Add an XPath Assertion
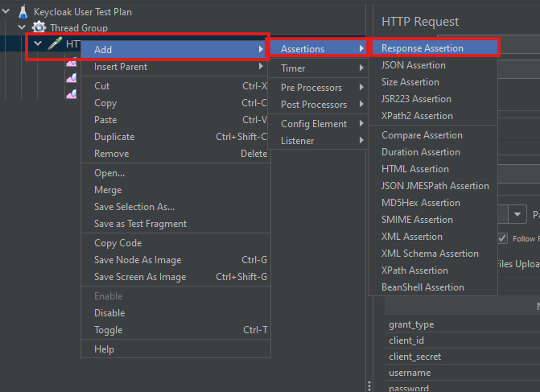Screen dimensions: 540x392 [433, 270]
